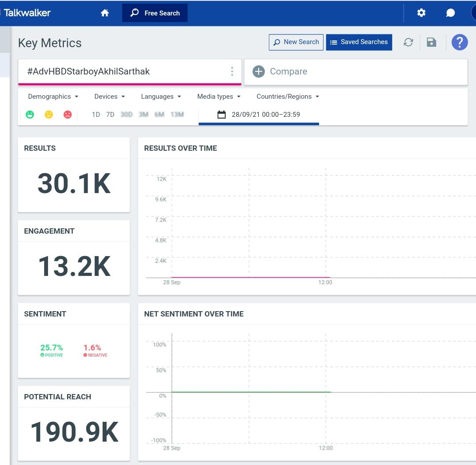
Task: Click the 28/09/21 date range field
Action: [x=259, y=115]
